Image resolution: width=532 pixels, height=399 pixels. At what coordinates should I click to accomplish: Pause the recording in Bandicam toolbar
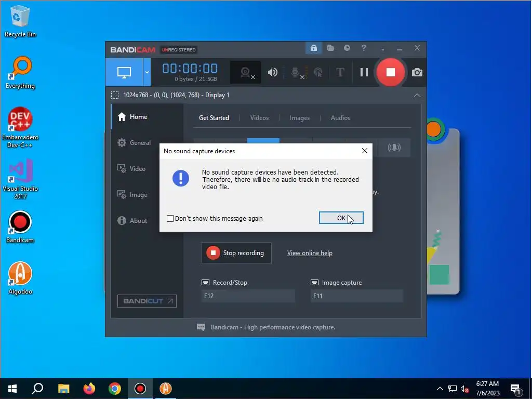tap(364, 72)
